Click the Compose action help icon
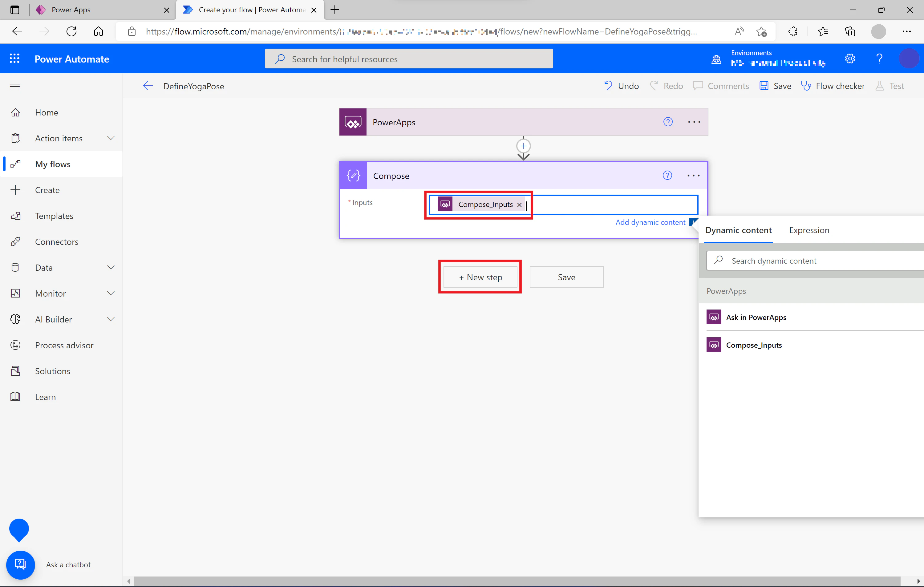This screenshot has height=587, width=924. coord(667,175)
